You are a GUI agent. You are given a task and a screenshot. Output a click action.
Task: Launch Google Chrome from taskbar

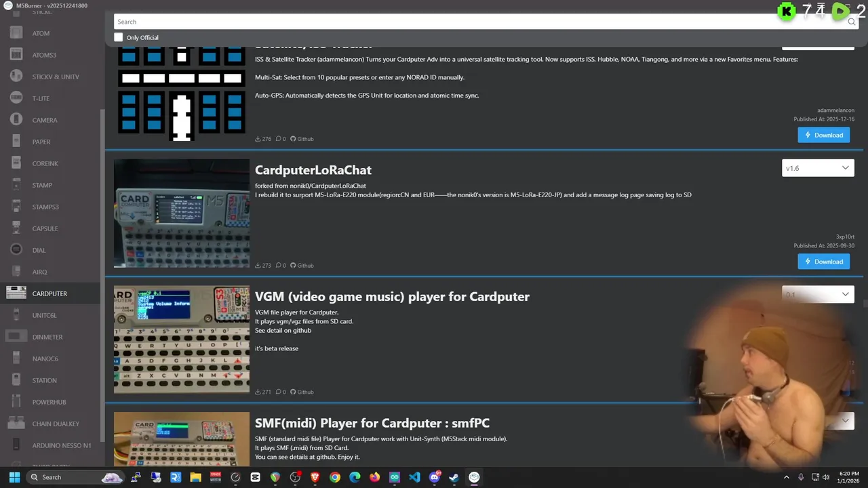(335, 477)
